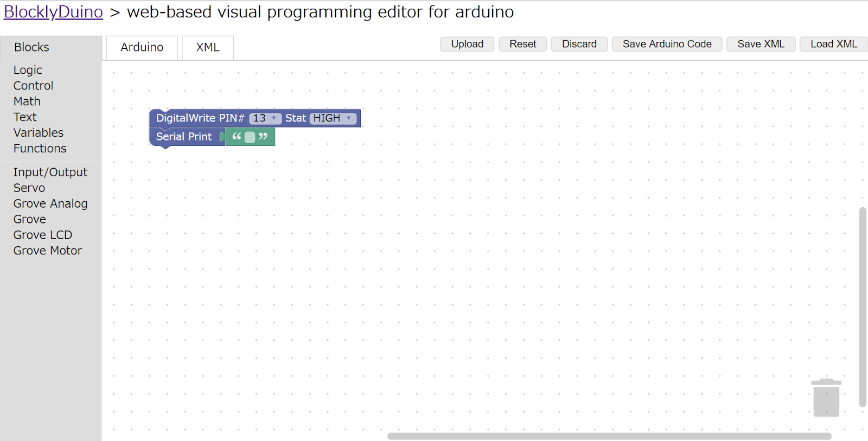Viewport: 868px width, 441px height.
Task: Open the Stat HIGH dropdown
Action: pos(333,118)
